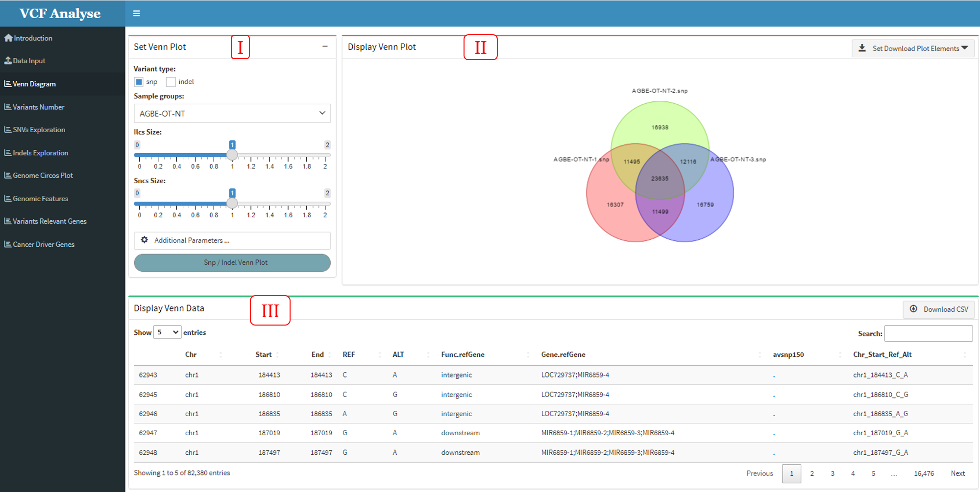Screen dimensions: 980x492
Task: Open SNVs Exploration page
Action: pos(39,130)
